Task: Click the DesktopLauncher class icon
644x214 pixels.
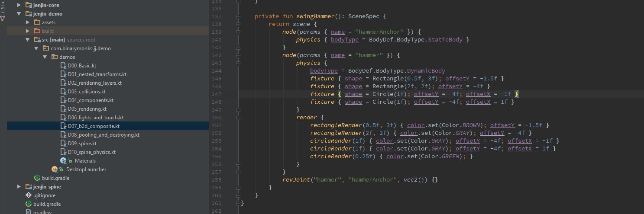Action: pyautogui.click(x=55, y=169)
